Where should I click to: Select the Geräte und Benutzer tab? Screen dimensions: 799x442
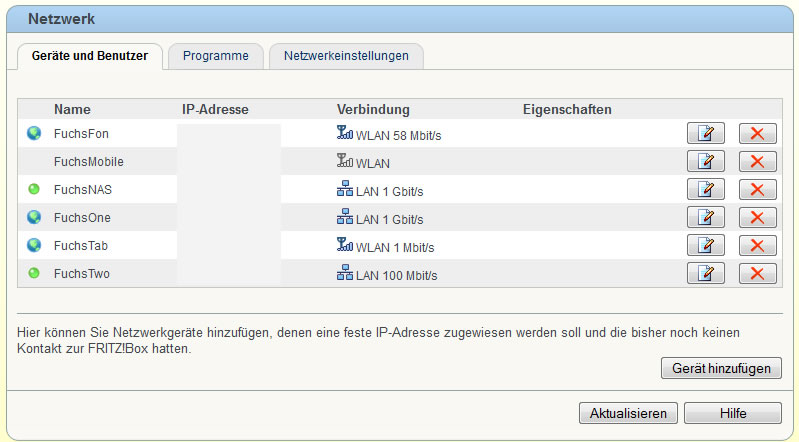[90, 56]
